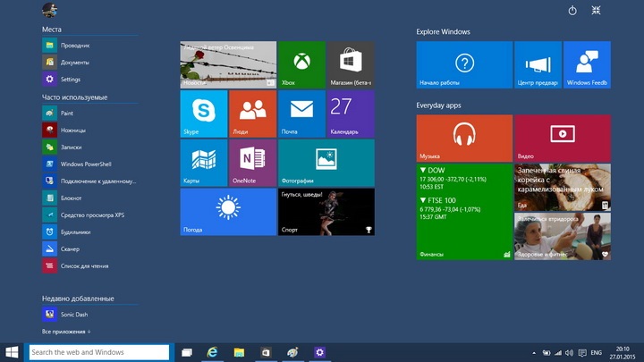The height and width of the screenshot is (362, 644).
Task: Click the Музыка headphones tile
Action: pyautogui.click(x=463, y=138)
